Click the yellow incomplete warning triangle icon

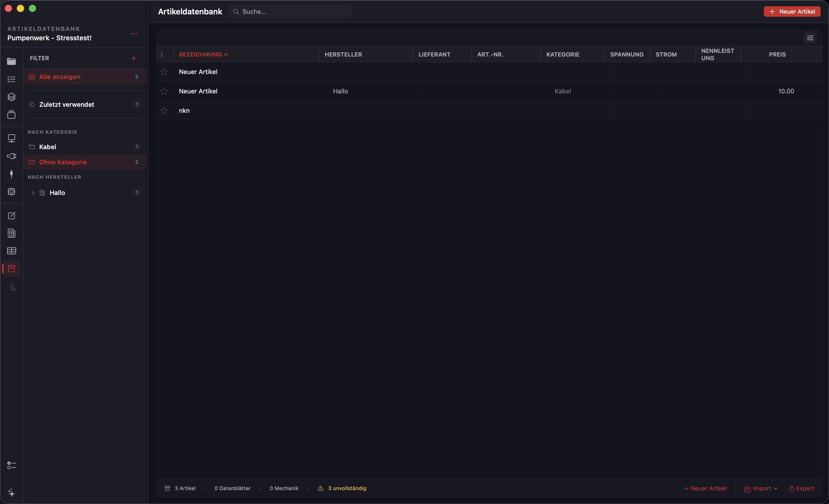tap(321, 488)
